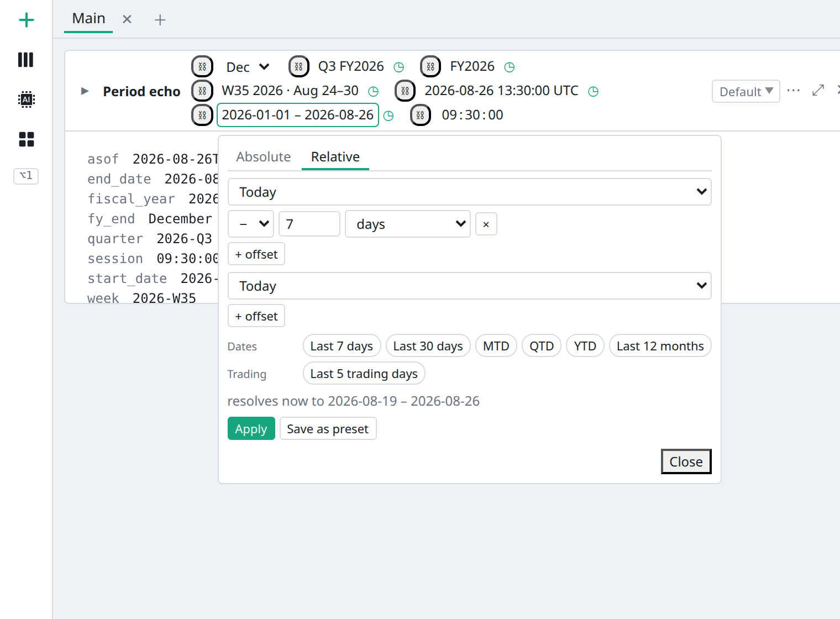Click Save as preset
The image size is (840, 619).
pyautogui.click(x=328, y=428)
